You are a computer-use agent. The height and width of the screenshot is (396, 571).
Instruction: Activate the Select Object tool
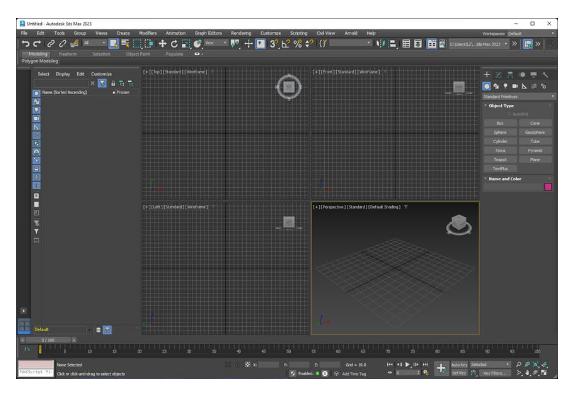click(x=114, y=44)
